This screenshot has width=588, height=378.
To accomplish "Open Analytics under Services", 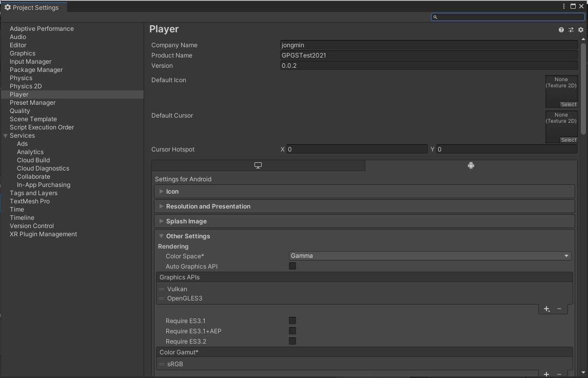I will 30,152.
